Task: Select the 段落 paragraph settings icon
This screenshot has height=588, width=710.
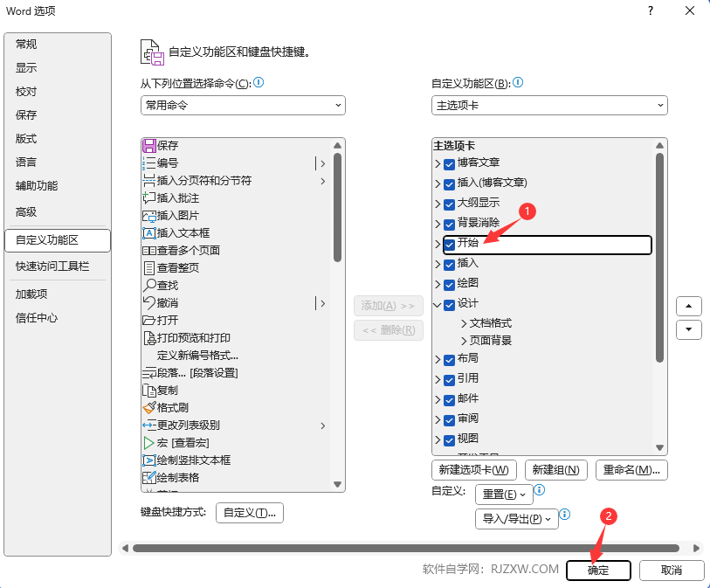Action: tap(149, 373)
